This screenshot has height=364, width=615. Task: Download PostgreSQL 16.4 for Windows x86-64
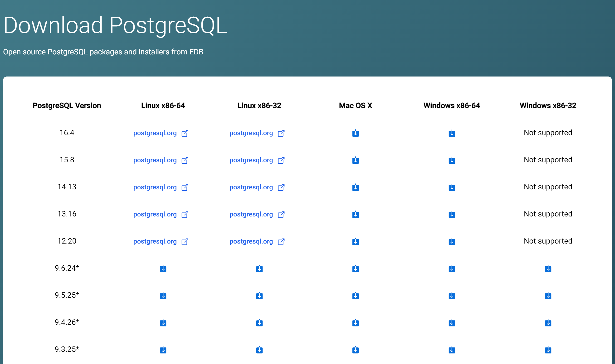451,133
